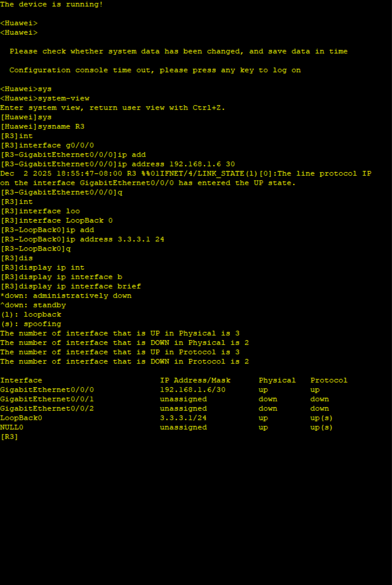Click the Protocol column header

329,380
